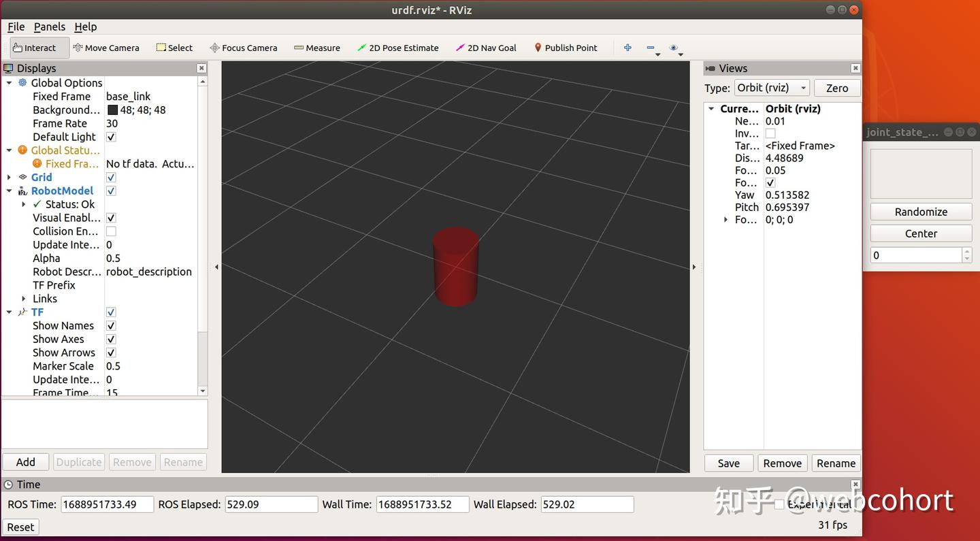980x541 pixels.
Task: Activate the 2D Nav Goal tool
Action: pyautogui.click(x=486, y=48)
